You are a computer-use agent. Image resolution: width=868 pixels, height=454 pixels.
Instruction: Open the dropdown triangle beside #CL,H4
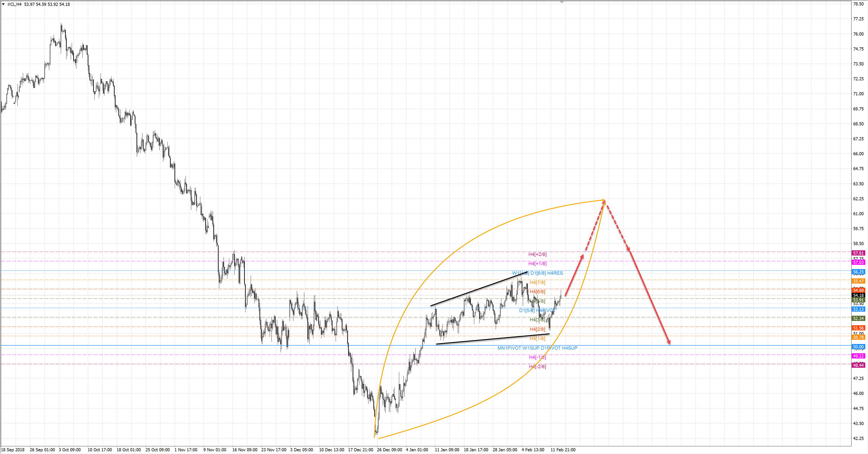[x=3, y=4]
